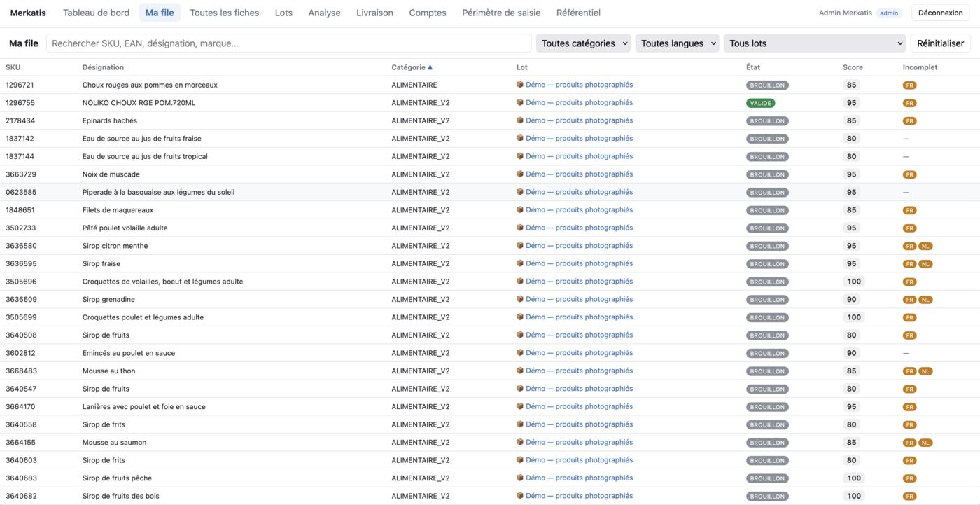Click 'Sirop de fruits pêche' designation
The height and width of the screenshot is (505, 980).
[117, 478]
